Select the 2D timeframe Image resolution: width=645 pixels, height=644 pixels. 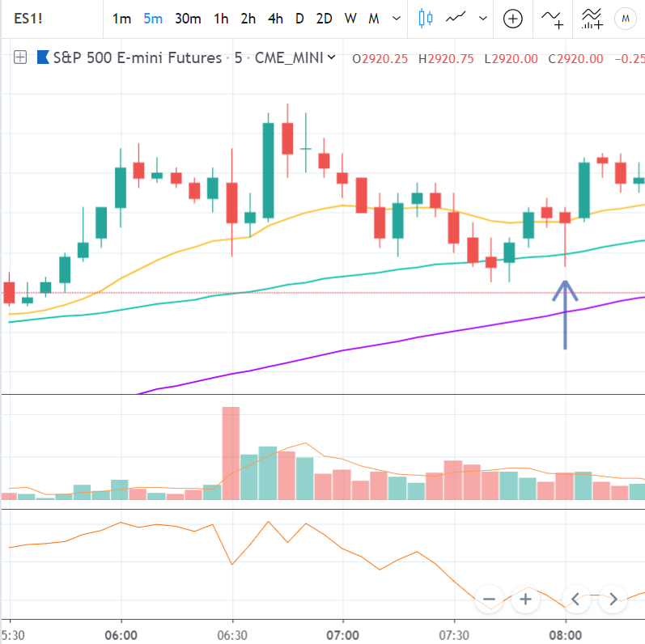325,19
